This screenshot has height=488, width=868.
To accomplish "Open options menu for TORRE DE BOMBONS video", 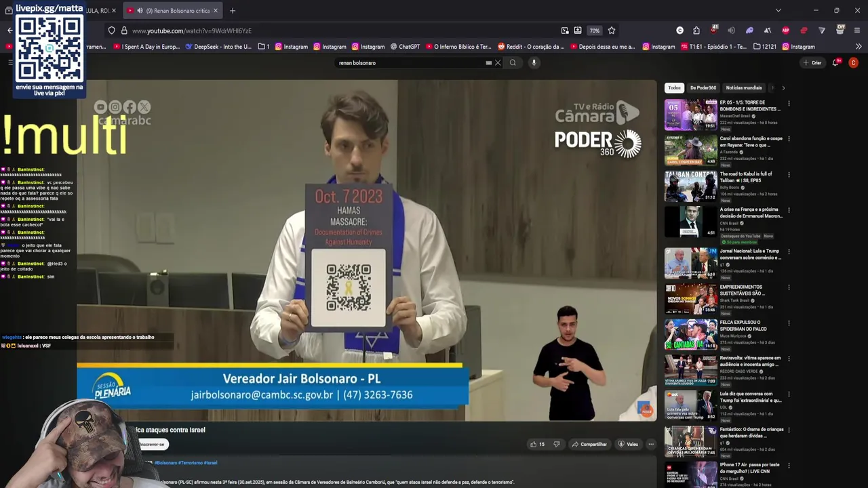I will (x=789, y=104).
